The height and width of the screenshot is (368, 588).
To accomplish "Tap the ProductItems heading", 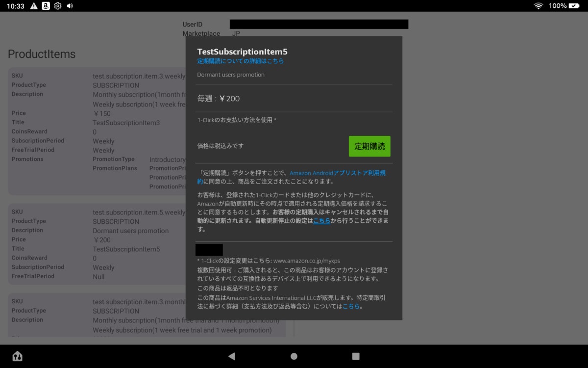I will tap(42, 54).
